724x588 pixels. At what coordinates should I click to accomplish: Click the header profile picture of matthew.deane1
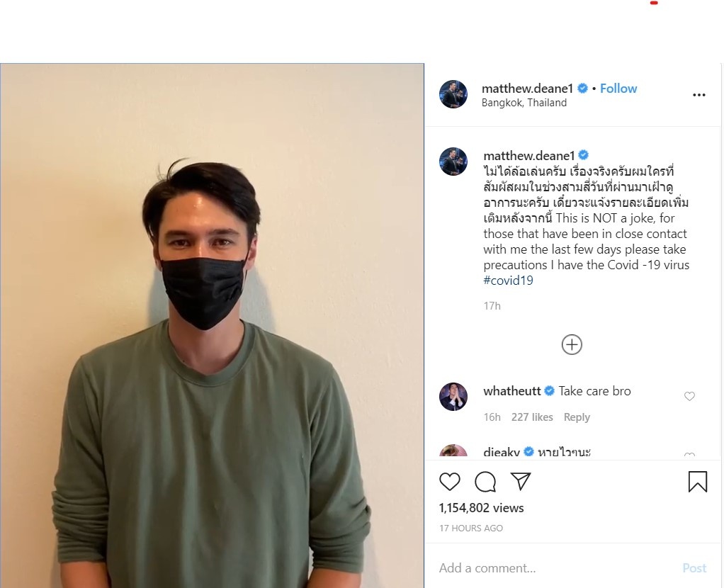coord(453,94)
